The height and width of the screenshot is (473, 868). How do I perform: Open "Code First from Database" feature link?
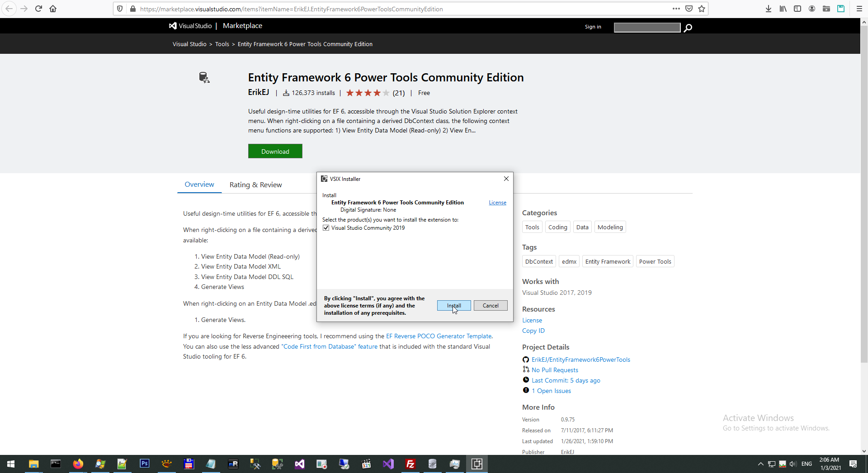tap(329, 346)
